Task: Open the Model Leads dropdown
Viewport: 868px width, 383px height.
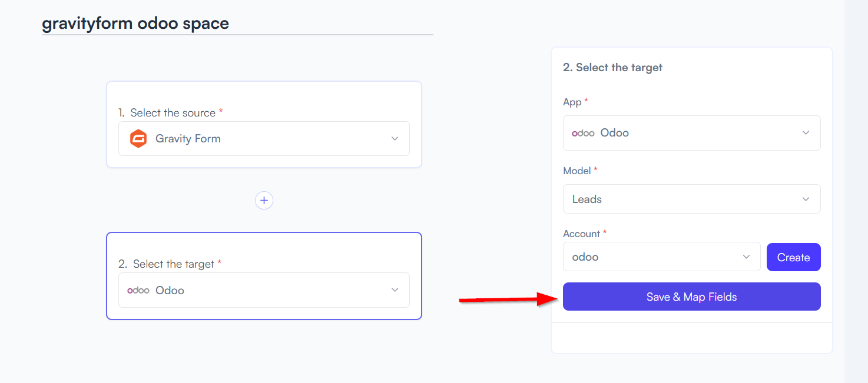Action: (691, 199)
